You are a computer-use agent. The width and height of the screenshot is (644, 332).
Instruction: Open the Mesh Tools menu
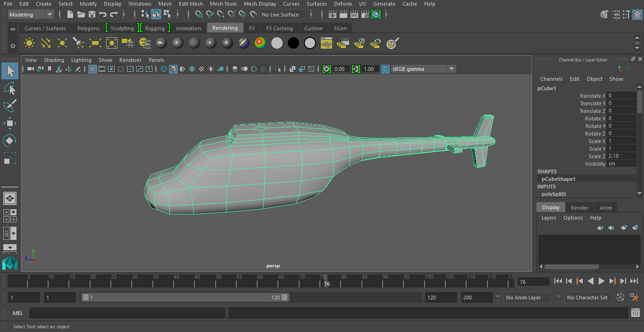tap(223, 4)
